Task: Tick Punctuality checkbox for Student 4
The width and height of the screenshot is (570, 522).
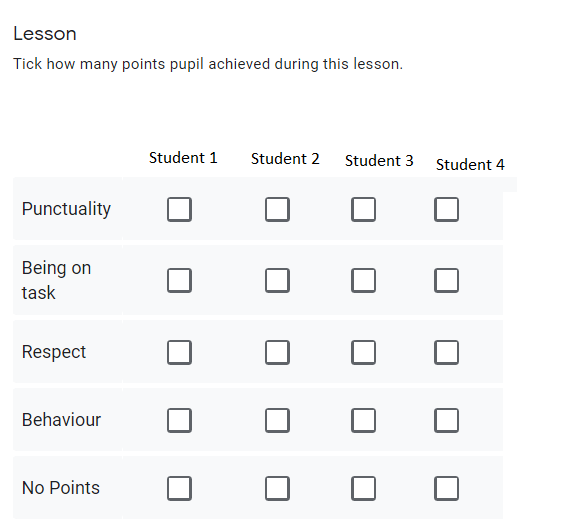Action: point(446,209)
